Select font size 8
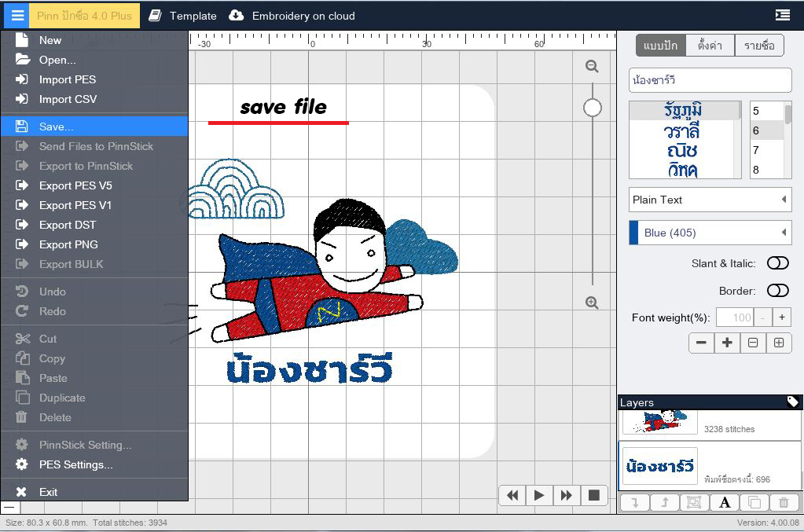The height and width of the screenshot is (532, 804). point(766,170)
